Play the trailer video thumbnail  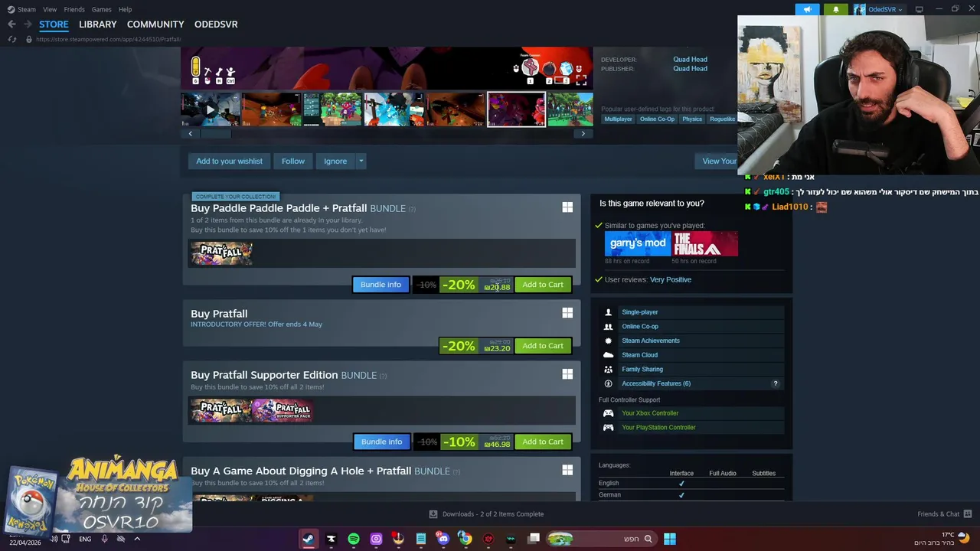click(210, 109)
